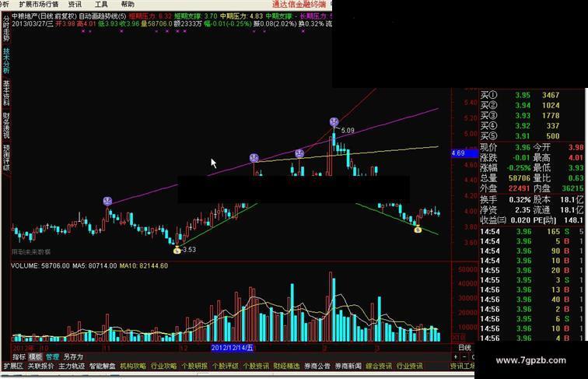Open the 机构攻略 bottom tab

click(133, 366)
